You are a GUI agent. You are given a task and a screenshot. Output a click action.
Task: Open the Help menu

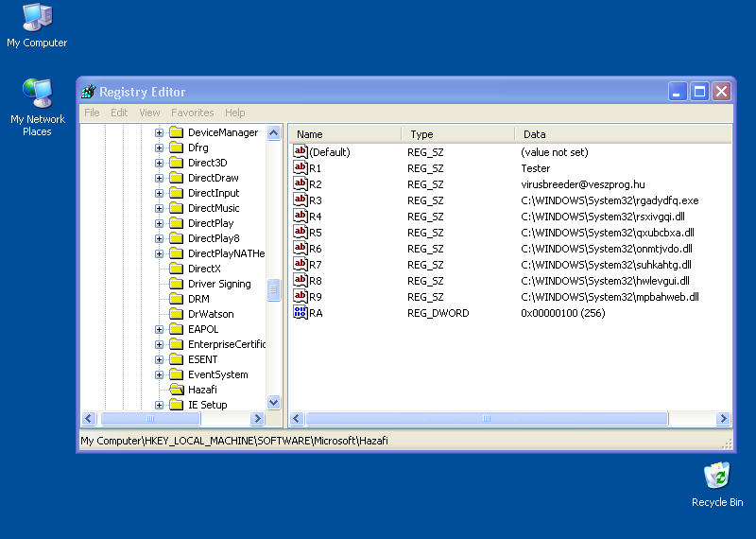234,113
